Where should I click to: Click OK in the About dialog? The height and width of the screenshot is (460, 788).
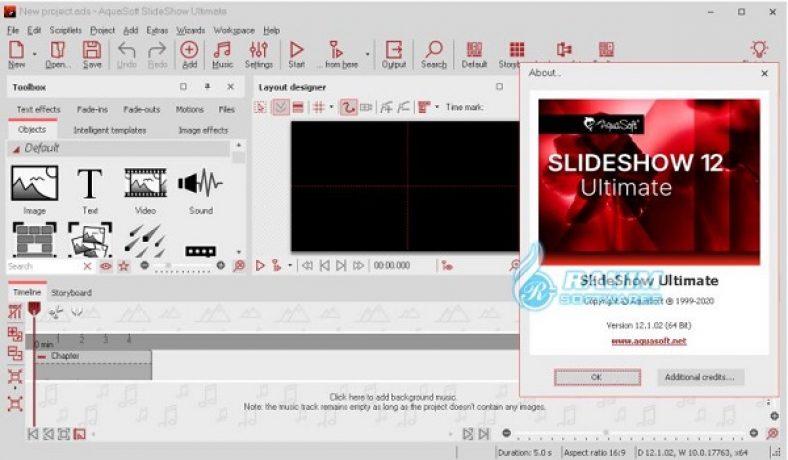coord(597,377)
